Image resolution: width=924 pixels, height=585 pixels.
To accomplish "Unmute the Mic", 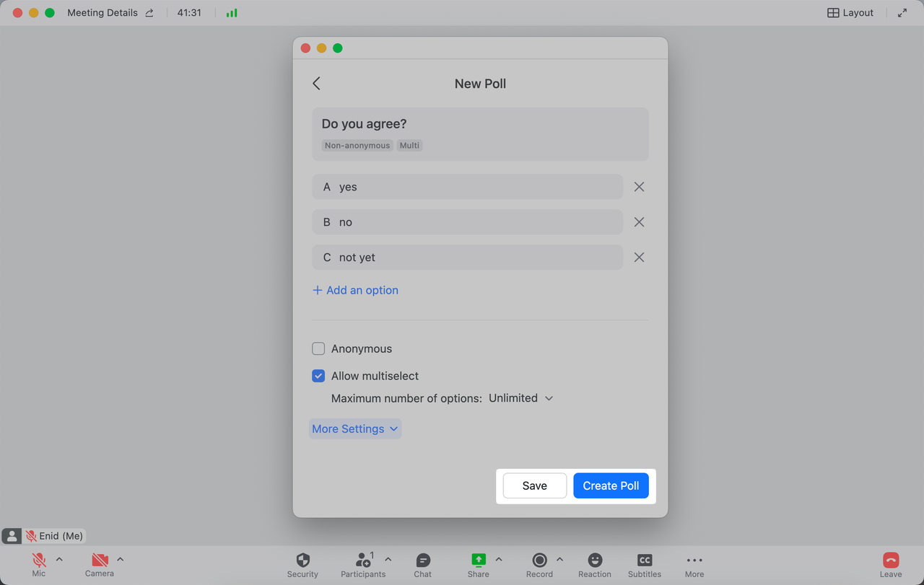I will [x=39, y=560].
